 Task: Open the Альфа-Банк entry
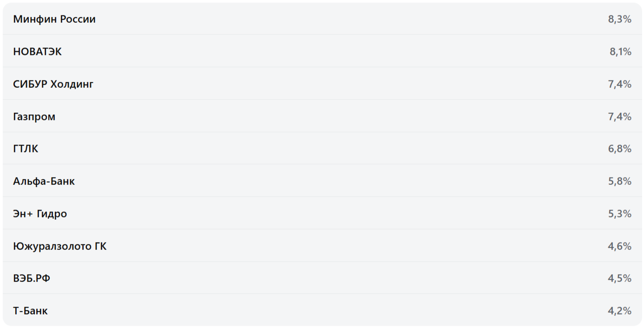click(x=44, y=181)
